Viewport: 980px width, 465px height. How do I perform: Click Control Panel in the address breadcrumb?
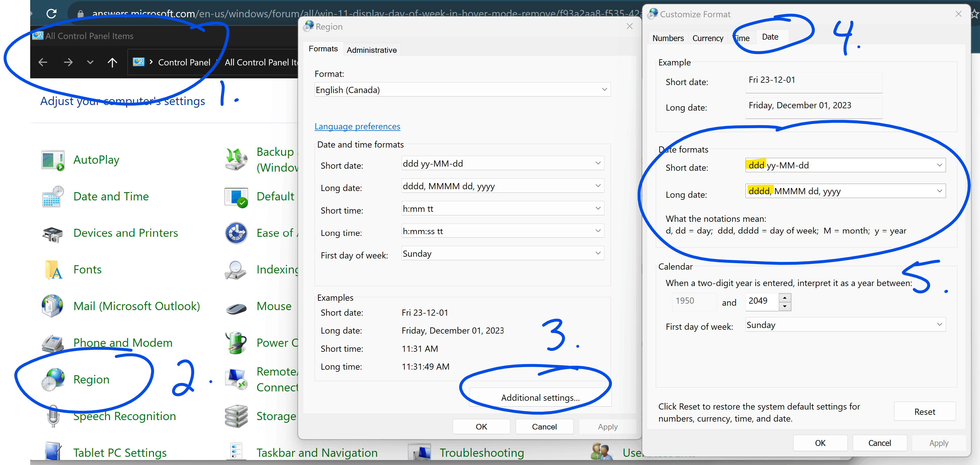184,62
